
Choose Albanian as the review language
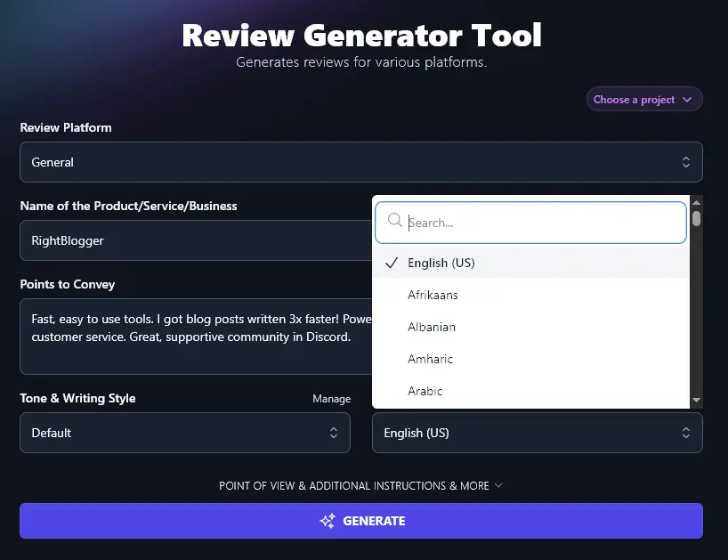click(432, 327)
